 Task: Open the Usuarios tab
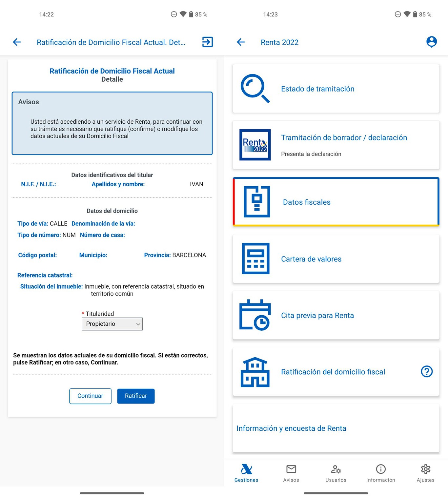click(x=336, y=473)
